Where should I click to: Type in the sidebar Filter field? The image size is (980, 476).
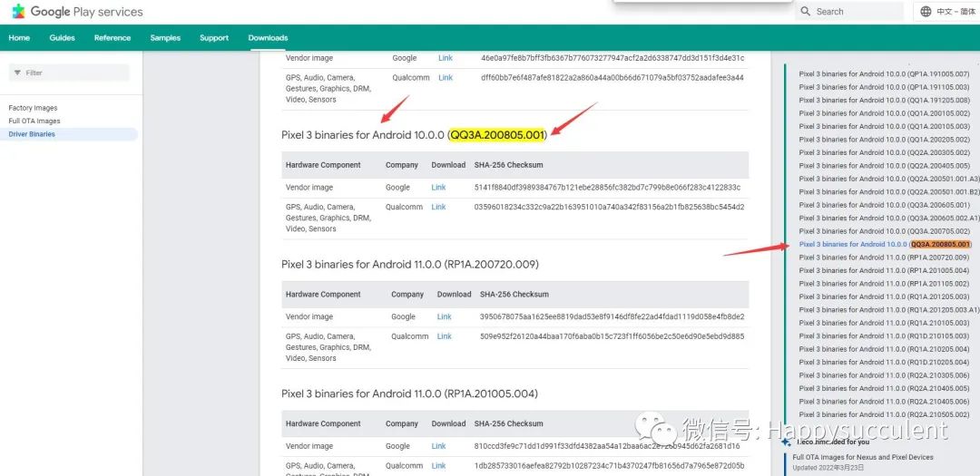pyautogui.click(x=73, y=73)
